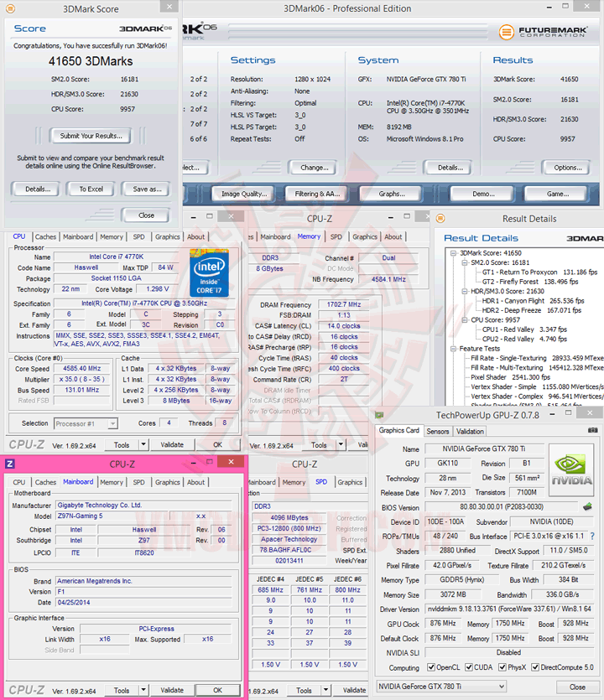Click the Driver Version field in GPU-Z

(509, 609)
